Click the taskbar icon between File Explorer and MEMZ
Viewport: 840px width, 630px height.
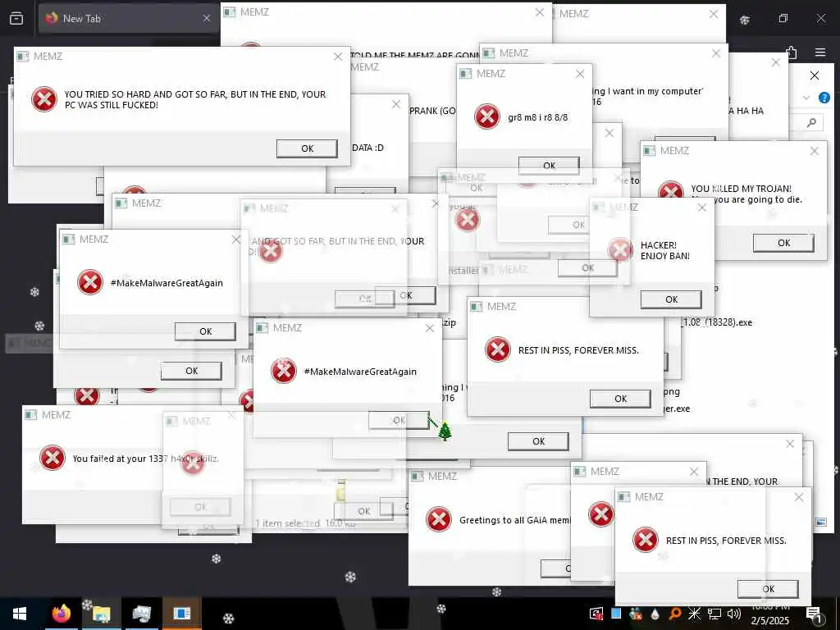[141, 614]
